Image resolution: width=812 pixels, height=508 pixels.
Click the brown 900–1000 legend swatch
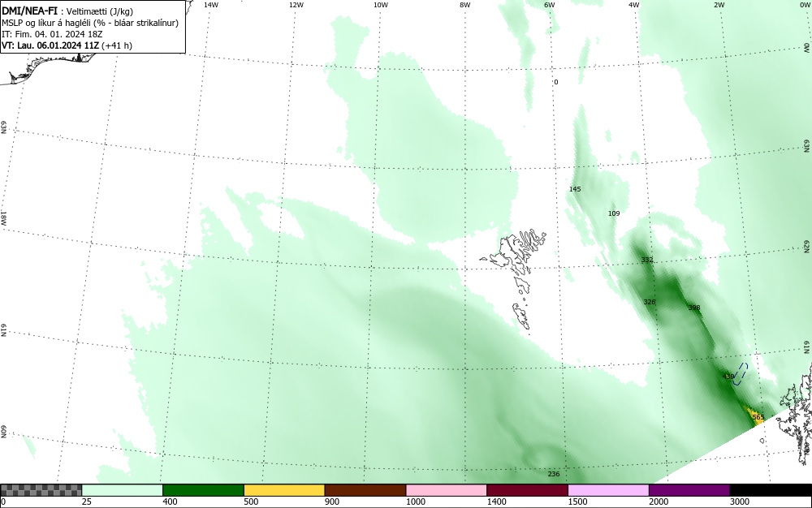click(365, 490)
